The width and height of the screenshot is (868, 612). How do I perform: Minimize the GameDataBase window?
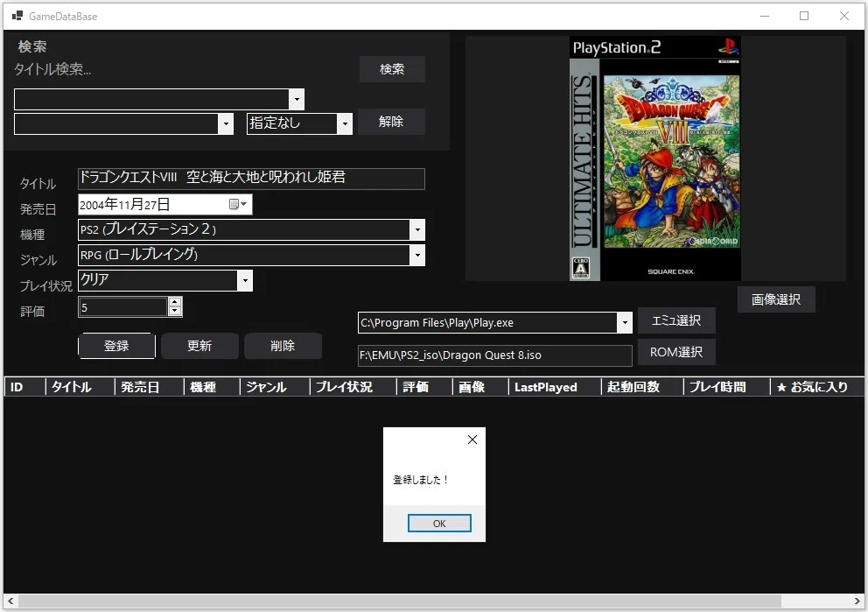765,16
